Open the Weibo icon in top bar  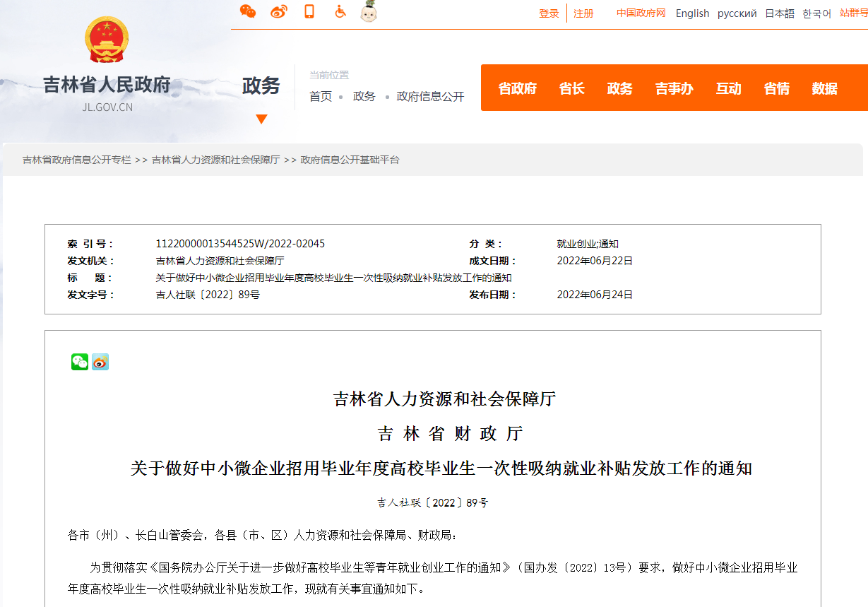pyautogui.click(x=279, y=11)
